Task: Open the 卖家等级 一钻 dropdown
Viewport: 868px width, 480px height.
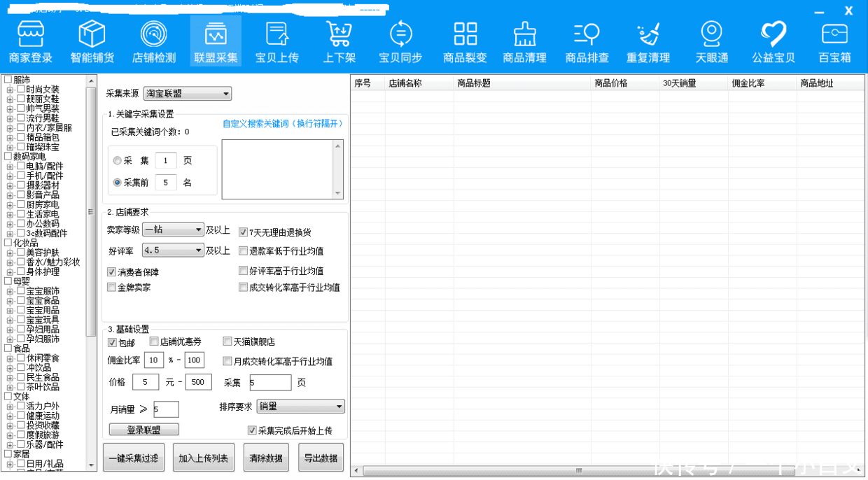Action: pyautogui.click(x=173, y=230)
